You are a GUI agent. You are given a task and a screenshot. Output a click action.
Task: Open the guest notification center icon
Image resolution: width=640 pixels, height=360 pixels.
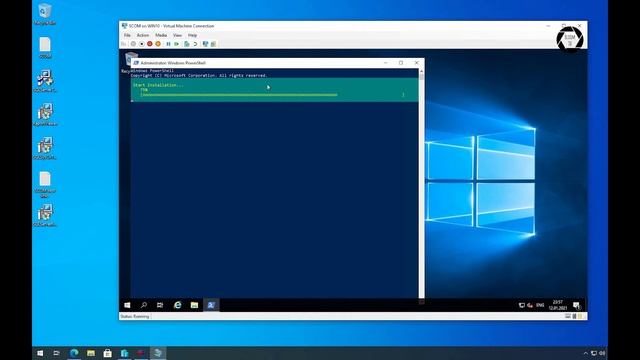[576, 305]
